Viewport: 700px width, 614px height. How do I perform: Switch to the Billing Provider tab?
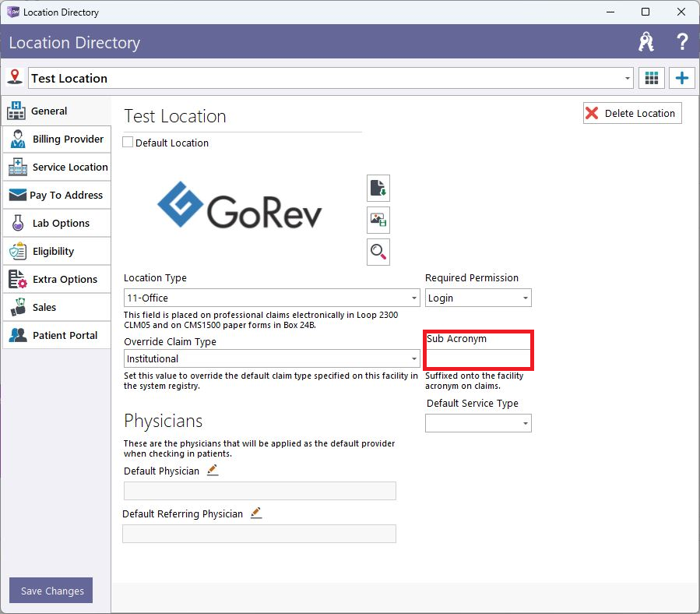(57, 139)
